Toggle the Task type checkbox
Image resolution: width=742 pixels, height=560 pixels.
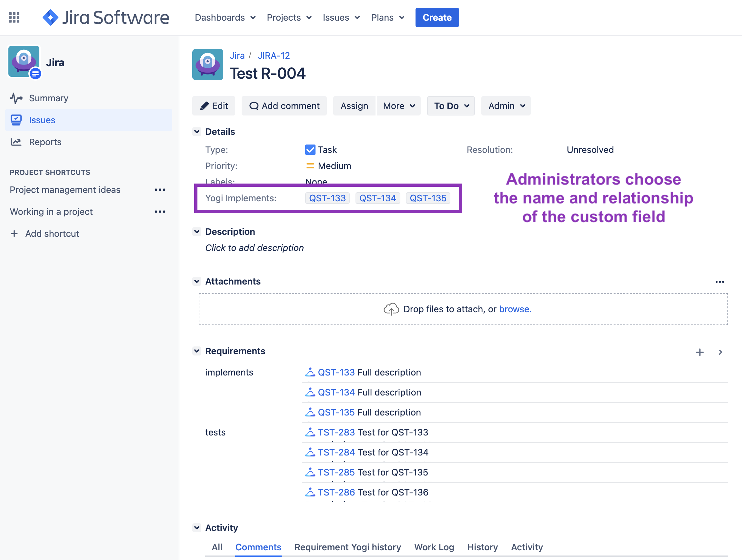point(310,150)
